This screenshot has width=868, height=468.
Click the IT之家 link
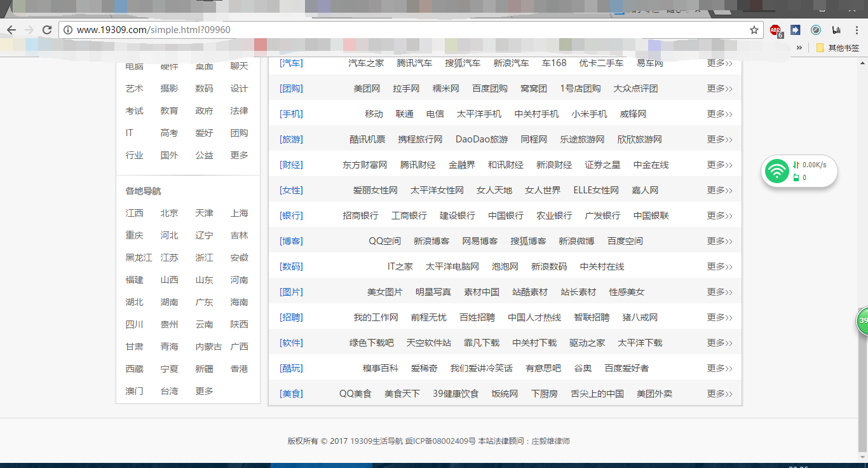click(400, 266)
